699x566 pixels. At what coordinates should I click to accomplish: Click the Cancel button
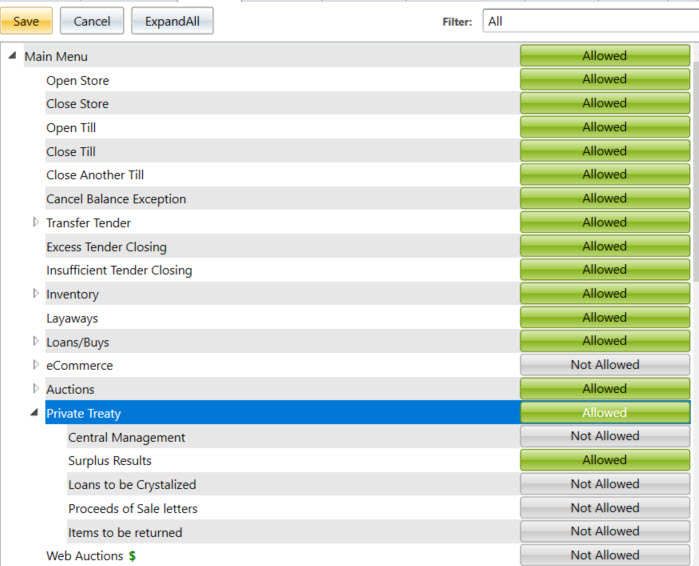pyautogui.click(x=92, y=21)
